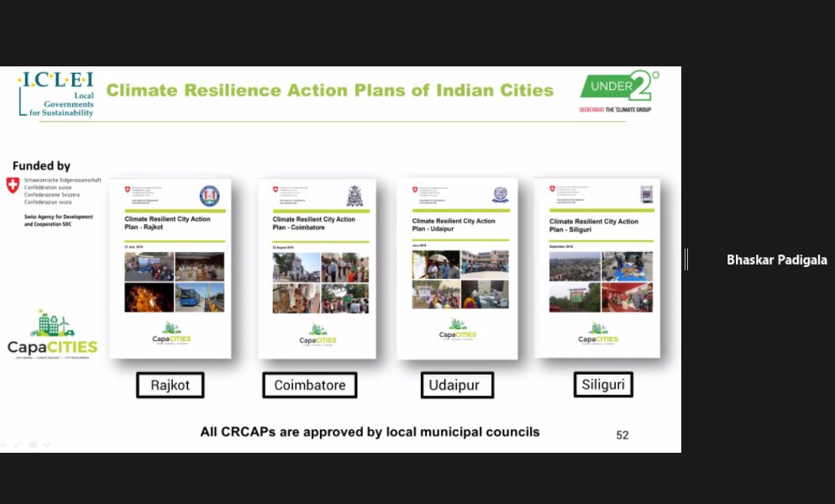Viewport: 835px width, 504px height.
Task: Open the faint see-all-slides icon
Action: (33, 444)
